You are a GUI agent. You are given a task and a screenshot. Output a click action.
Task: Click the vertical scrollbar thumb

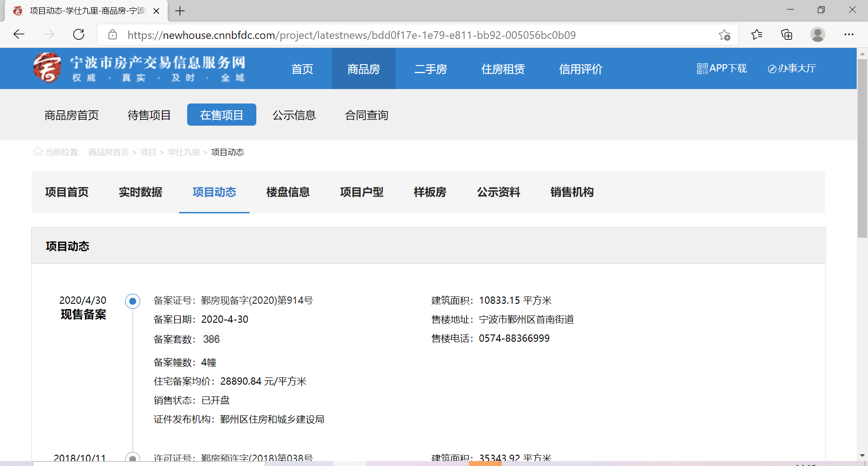(x=862, y=148)
